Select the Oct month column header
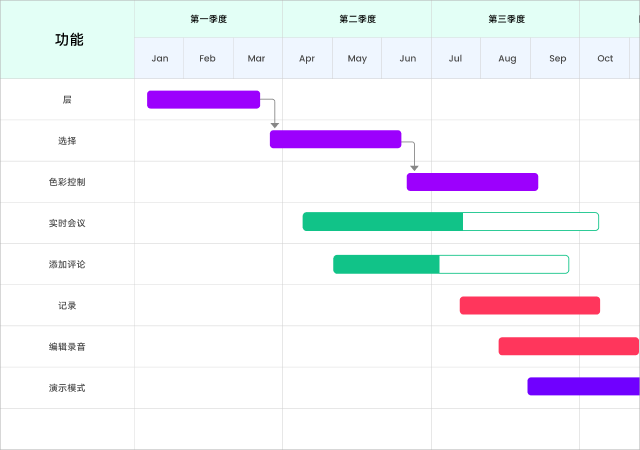Viewport: 640px width, 450px height. point(604,58)
